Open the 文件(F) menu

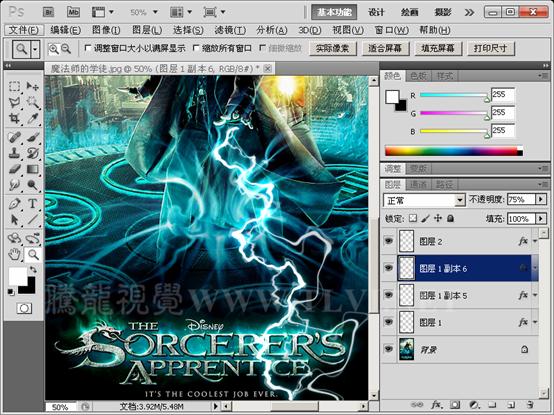[x=24, y=30]
